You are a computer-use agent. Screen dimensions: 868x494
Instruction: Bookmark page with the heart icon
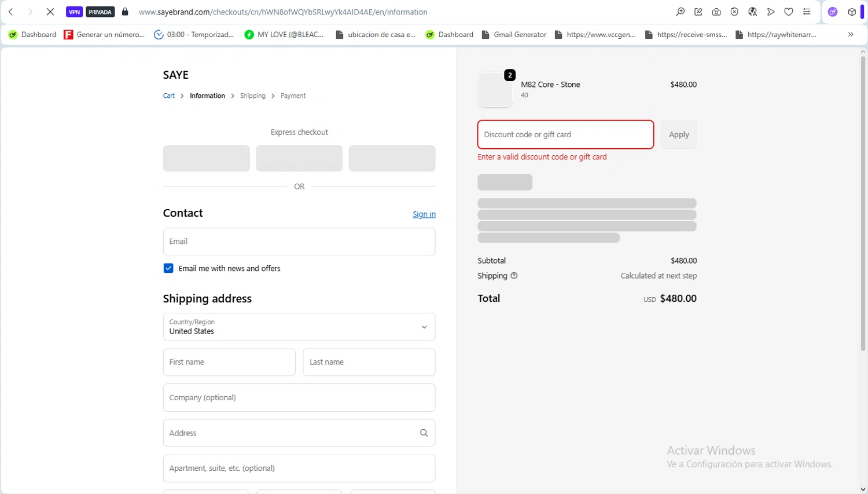[789, 12]
